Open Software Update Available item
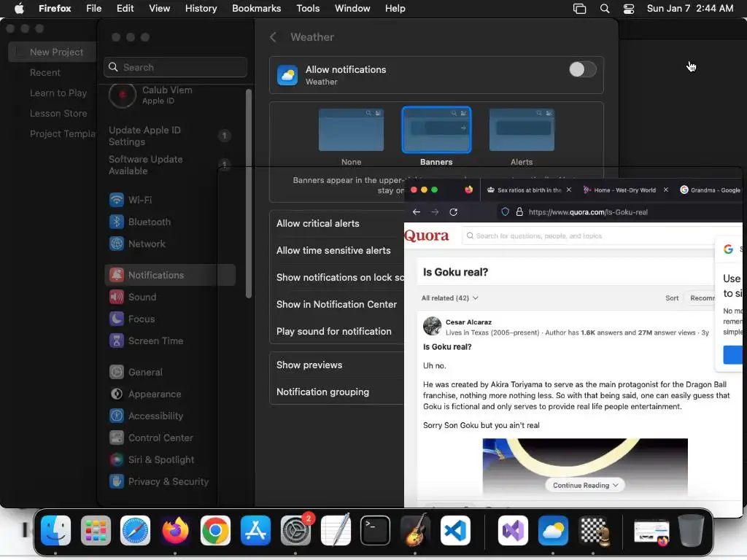Viewport: 747px width, 560px height. click(170, 166)
